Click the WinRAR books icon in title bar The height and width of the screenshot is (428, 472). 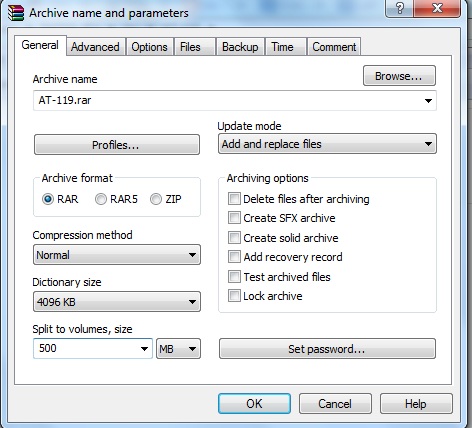[x=16, y=13]
